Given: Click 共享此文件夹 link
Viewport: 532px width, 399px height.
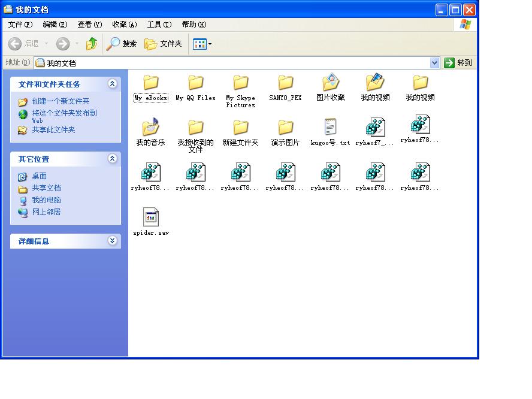Looking at the screenshot, I should 53,130.
